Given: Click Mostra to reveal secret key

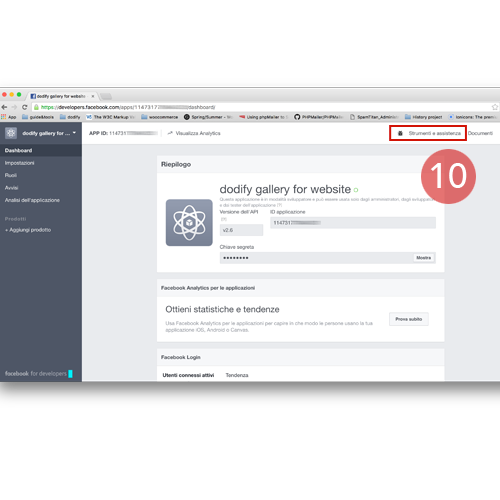Looking at the screenshot, I should click(424, 258).
